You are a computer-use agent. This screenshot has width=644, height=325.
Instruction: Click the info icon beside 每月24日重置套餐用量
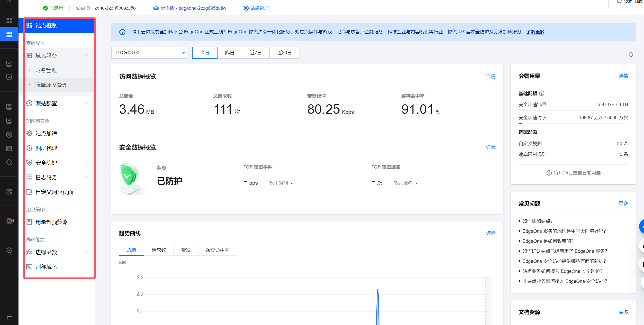[x=549, y=173]
